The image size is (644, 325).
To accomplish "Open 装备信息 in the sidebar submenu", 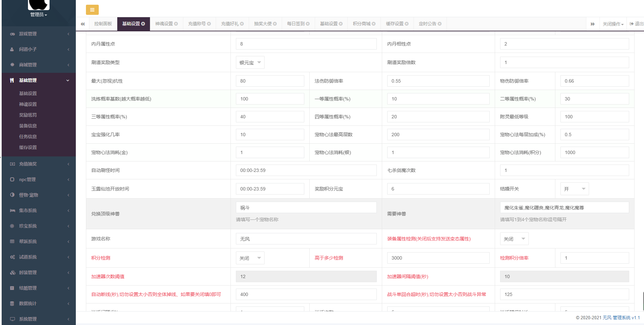I will point(28,126).
